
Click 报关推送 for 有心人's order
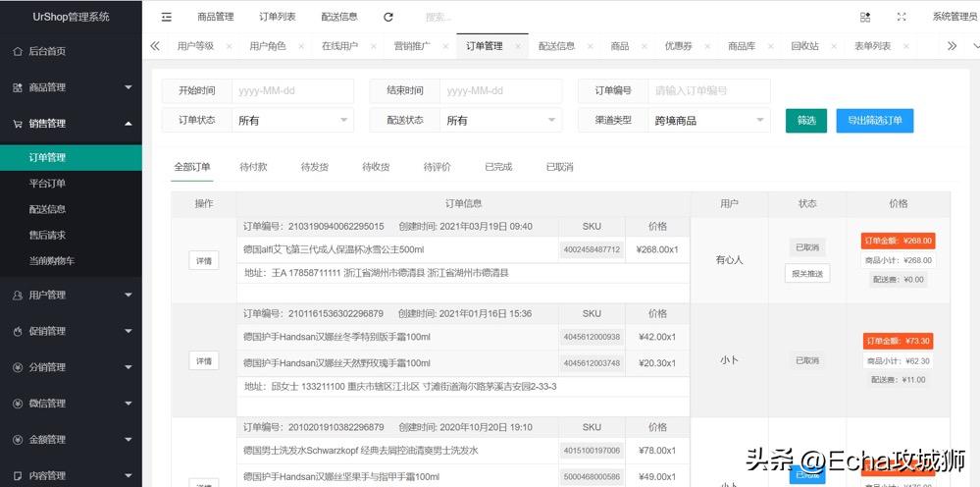click(807, 273)
